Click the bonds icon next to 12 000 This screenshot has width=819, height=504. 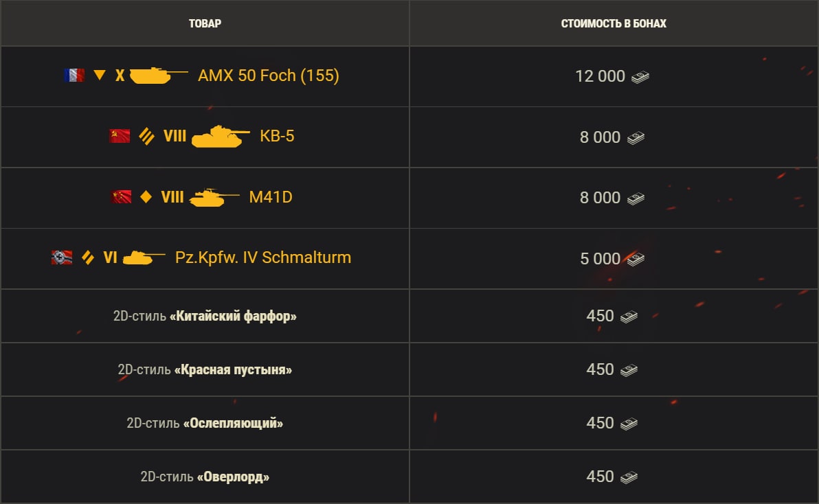click(640, 76)
